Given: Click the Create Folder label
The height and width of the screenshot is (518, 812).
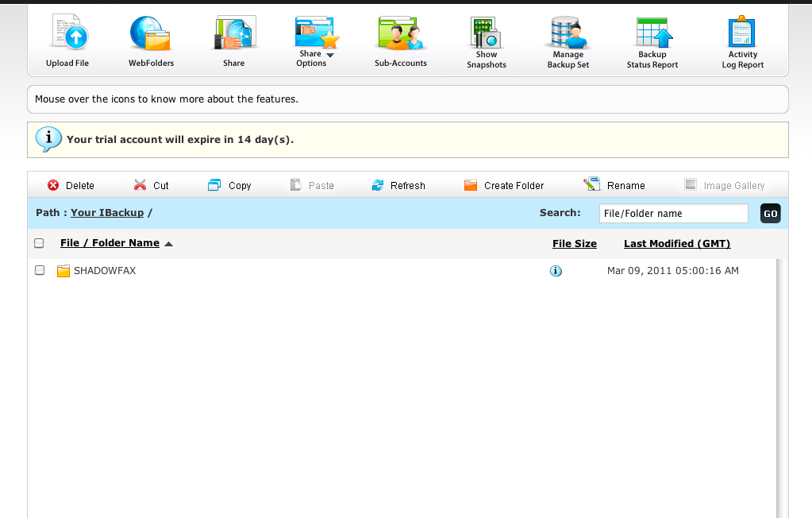Looking at the screenshot, I should [514, 186].
